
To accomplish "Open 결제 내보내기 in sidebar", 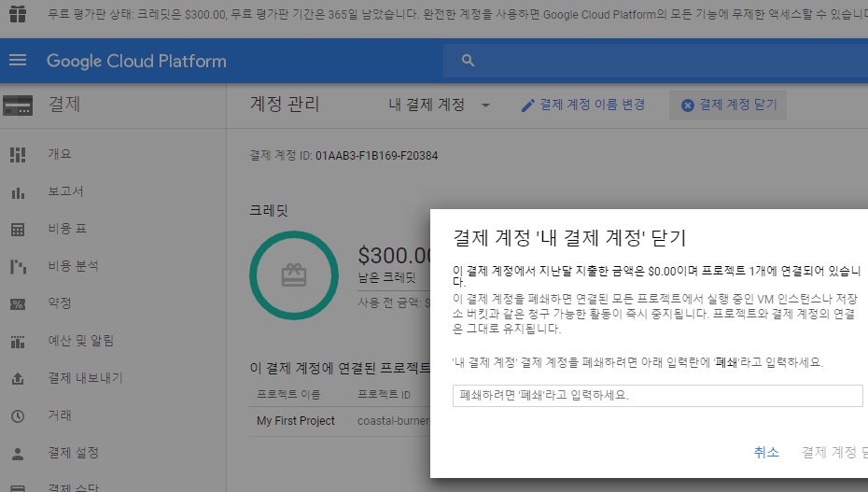I will pos(85,378).
